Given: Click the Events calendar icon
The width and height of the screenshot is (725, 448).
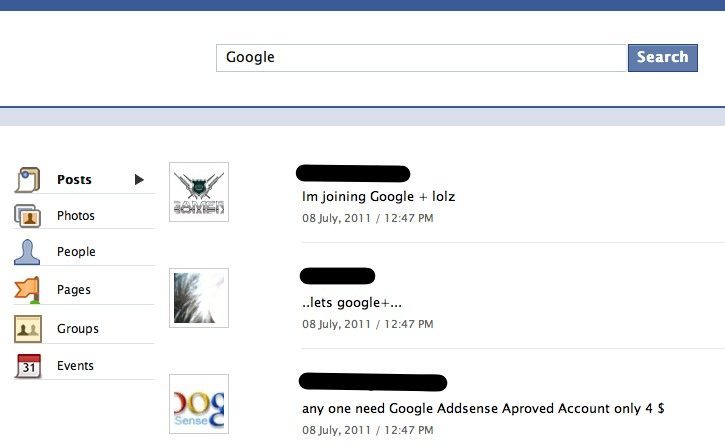Looking at the screenshot, I should [x=28, y=366].
